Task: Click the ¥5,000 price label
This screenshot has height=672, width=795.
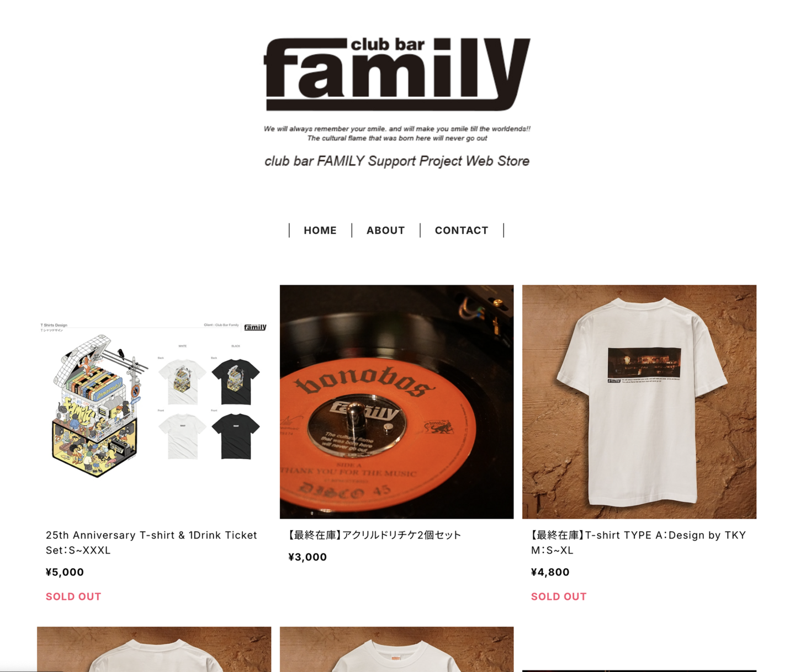Action: point(65,572)
